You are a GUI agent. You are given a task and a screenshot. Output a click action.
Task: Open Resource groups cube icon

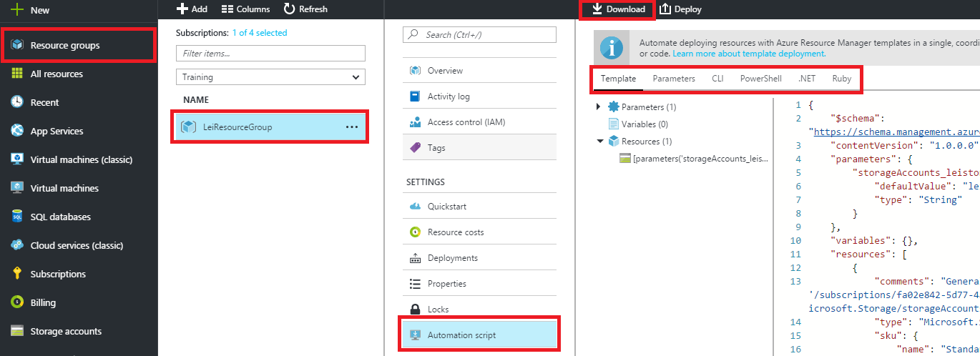tap(17, 45)
